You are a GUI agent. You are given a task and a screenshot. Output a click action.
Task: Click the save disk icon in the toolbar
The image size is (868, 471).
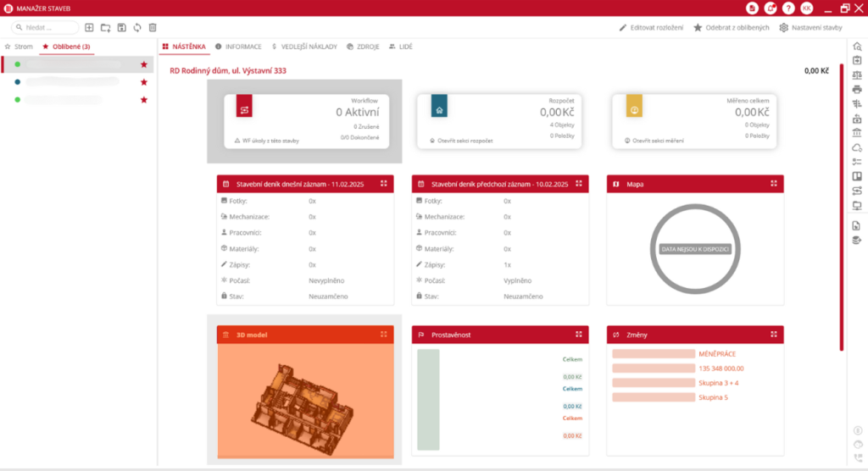pos(122,28)
